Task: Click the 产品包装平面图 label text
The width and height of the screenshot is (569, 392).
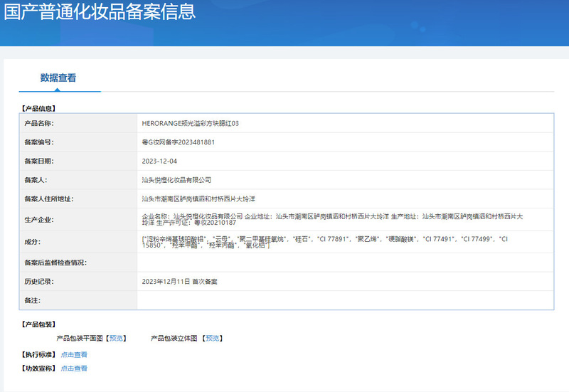Action: click(x=80, y=338)
